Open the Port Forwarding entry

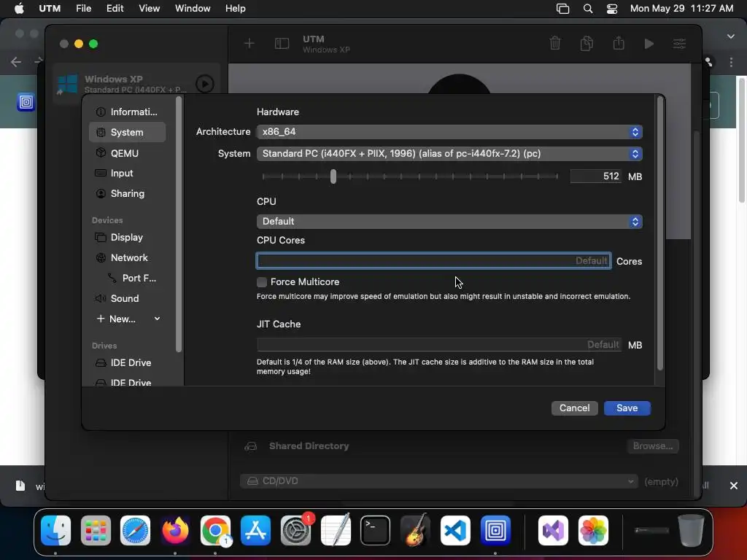pos(132,278)
